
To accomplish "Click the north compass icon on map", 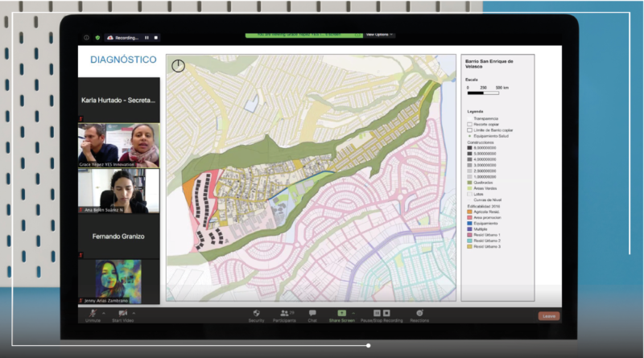I will pyautogui.click(x=178, y=66).
